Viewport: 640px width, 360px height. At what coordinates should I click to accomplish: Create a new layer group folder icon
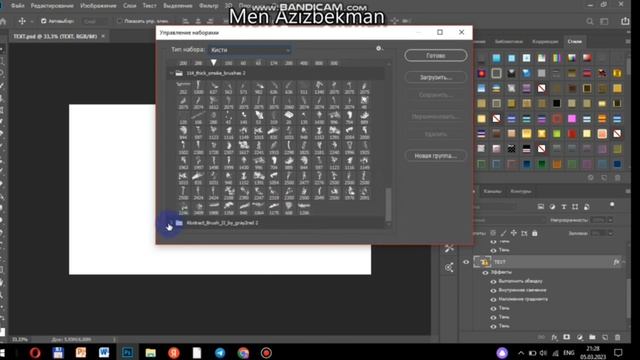(592, 337)
